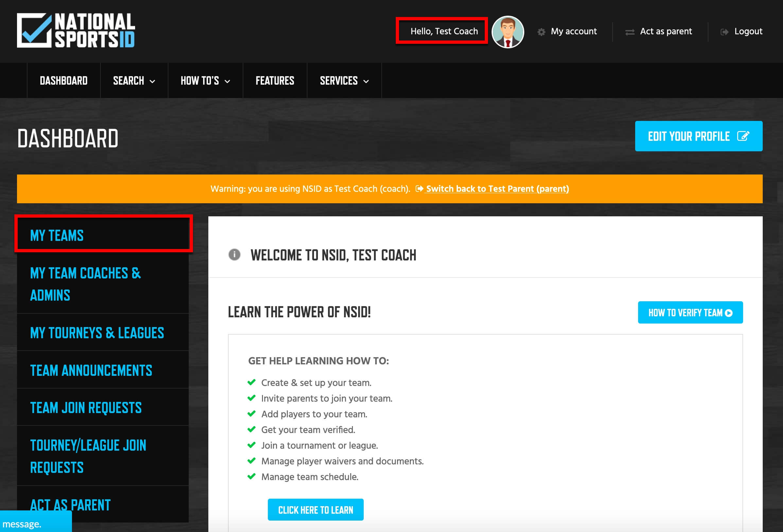Click the Click Here To Learn button
Viewport: 783px width, 532px height.
315,510
